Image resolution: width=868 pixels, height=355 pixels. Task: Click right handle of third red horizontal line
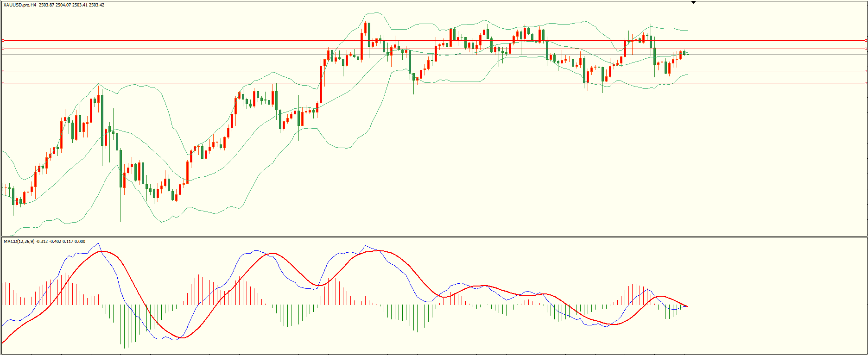point(866,71)
